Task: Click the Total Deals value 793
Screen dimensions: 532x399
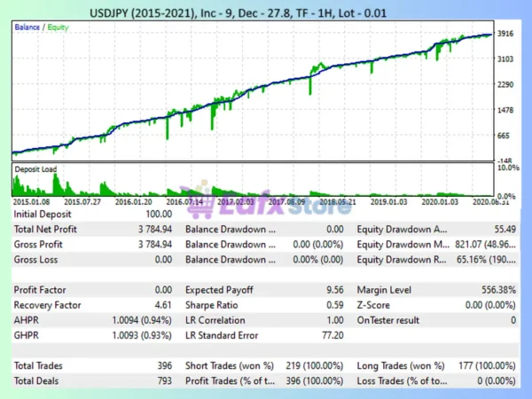Action: coord(165,381)
